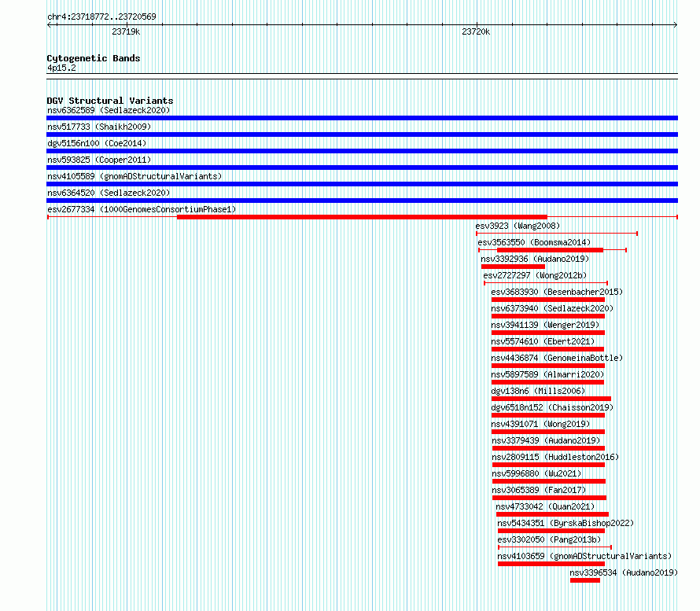Screen dimensions: 700x611
Task: Click nsv6373940 (Sedlazeck2020) label
Action: (x=552, y=308)
